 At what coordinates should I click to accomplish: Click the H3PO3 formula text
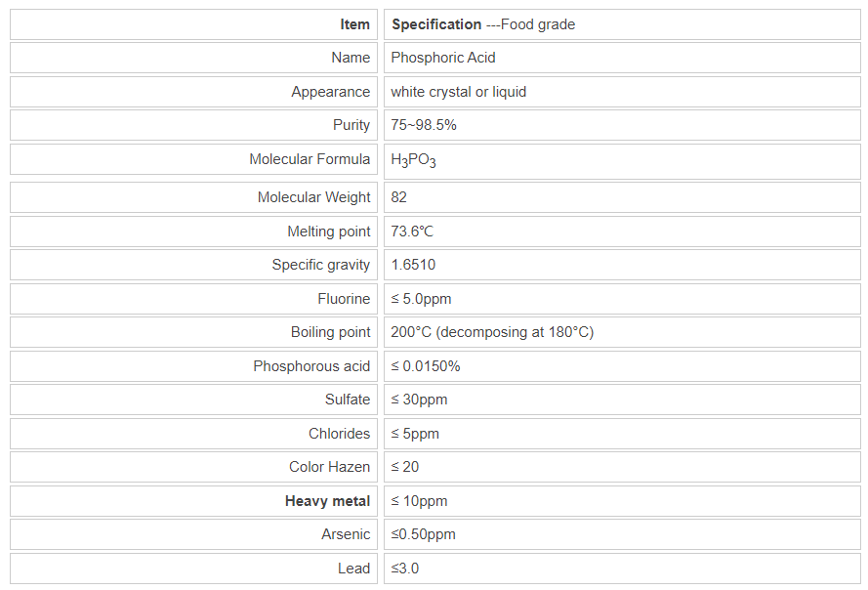pyautogui.click(x=413, y=160)
